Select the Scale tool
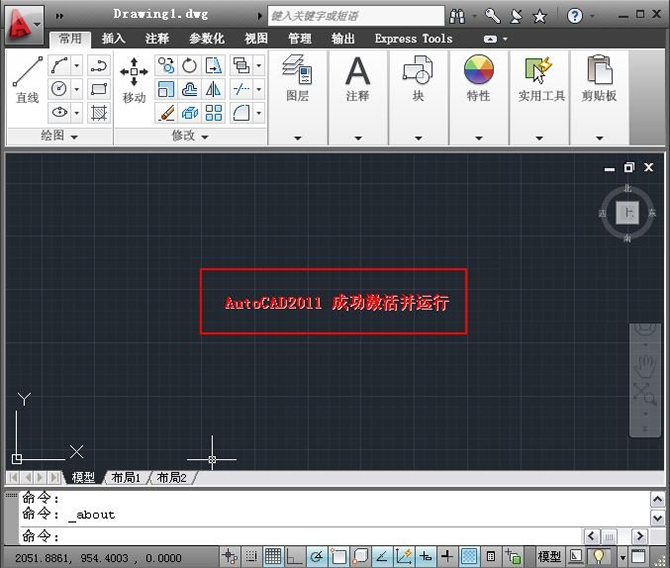Viewport: 670px width, 568px height. 166,89
